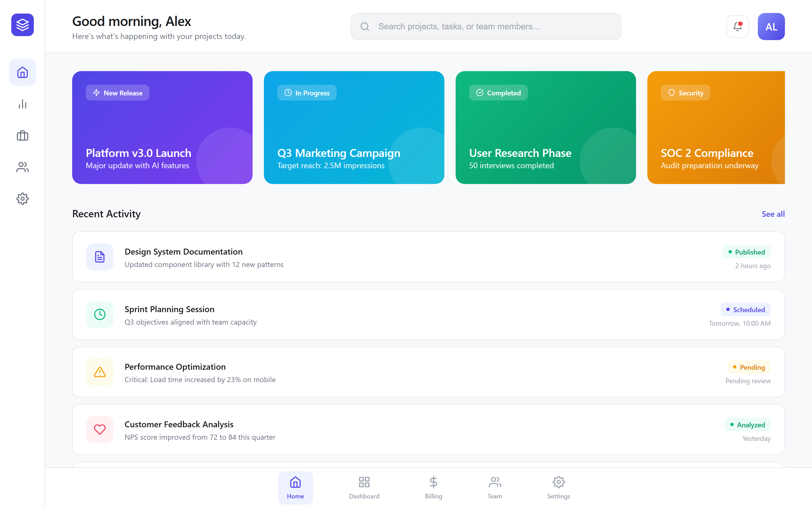Switch to the Team bottom tab
The width and height of the screenshot is (812, 508).
[x=495, y=487]
